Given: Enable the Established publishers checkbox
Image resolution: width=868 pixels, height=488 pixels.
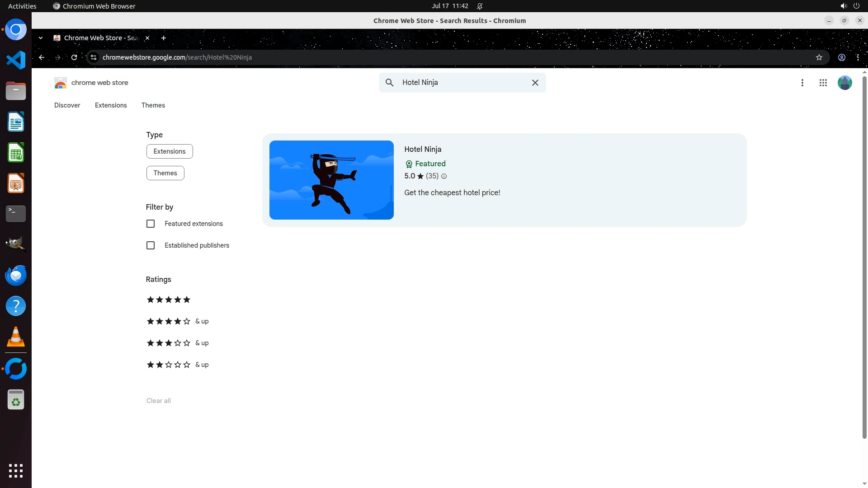Looking at the screenshot, I should [151, 245].
